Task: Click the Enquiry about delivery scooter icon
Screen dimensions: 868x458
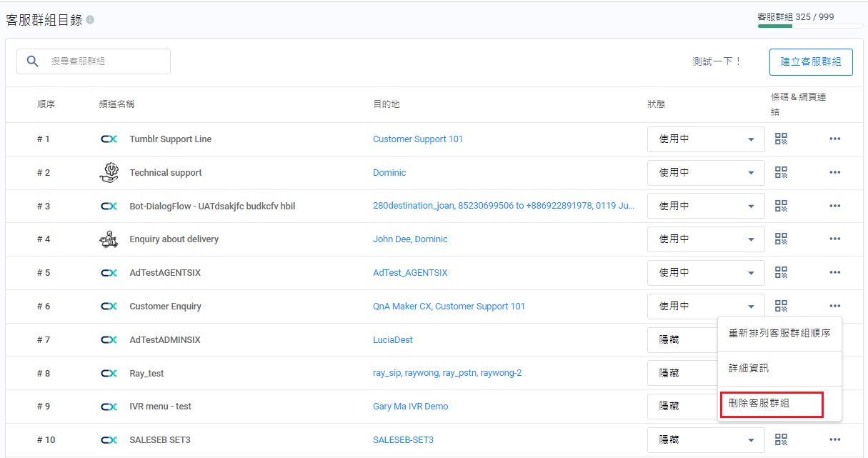Action: tap(109, 239)
